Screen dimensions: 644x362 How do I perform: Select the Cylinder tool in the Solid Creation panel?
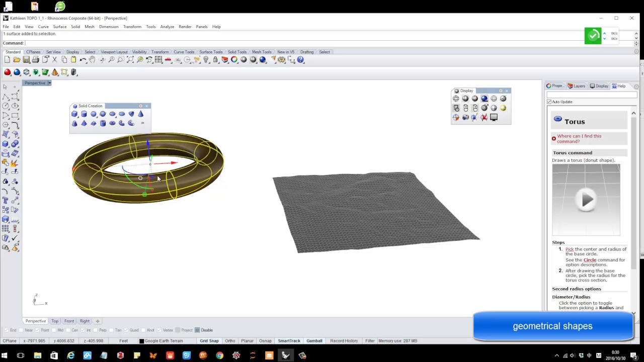(84, 114)
